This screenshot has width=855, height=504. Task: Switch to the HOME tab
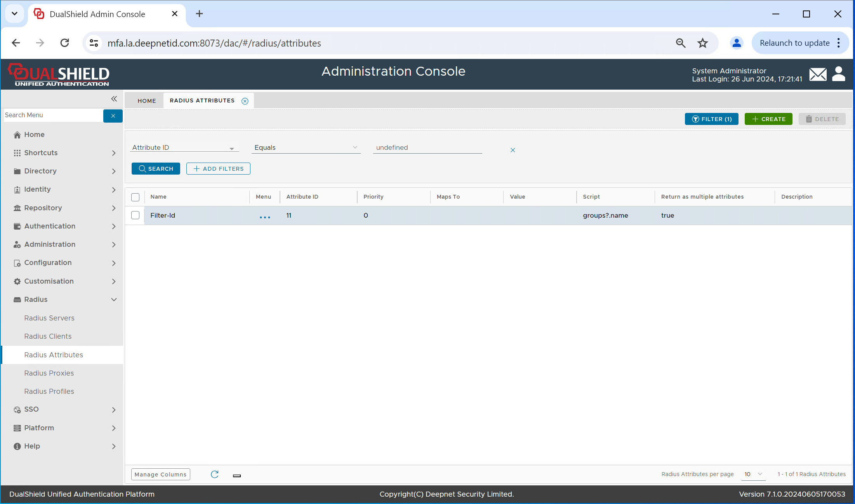point(146,101)
